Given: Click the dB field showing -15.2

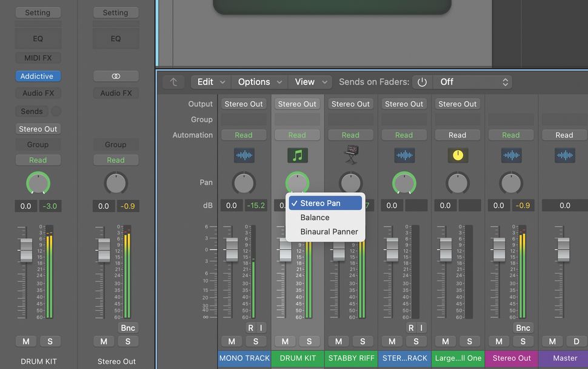Looking at the screenshot, I should 256,205.
